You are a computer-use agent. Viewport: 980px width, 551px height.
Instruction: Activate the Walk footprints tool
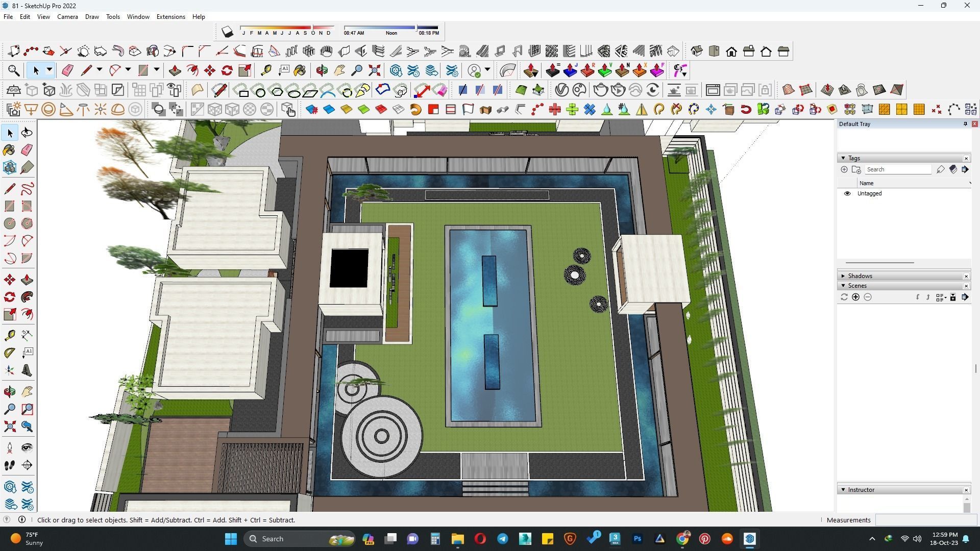10,465
